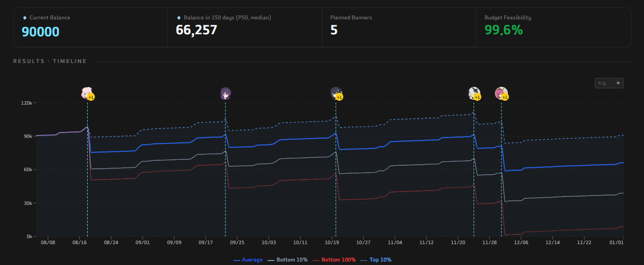Click the purple-haired character avatar banner marker
Image resolution: width=644 pixels, height=265 pixels.
(x=225, y=93)
